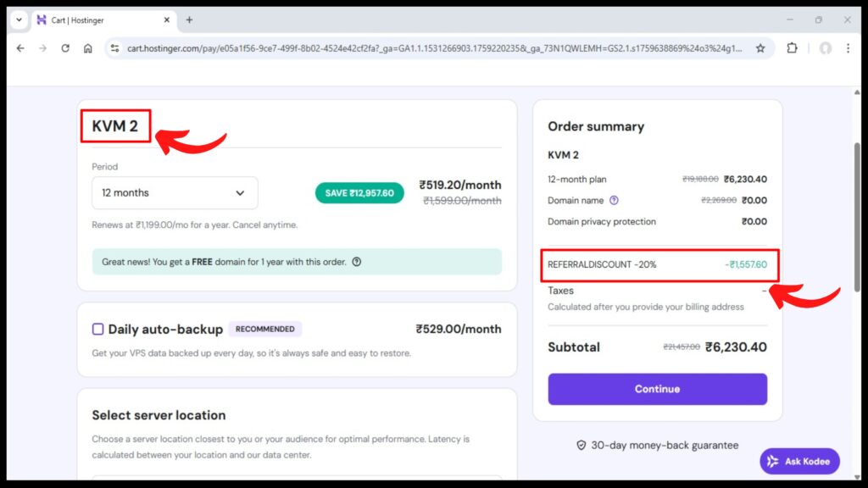Go to the browser home page
Viewport: 868px width, 488px height.
[x=88, y=48]
